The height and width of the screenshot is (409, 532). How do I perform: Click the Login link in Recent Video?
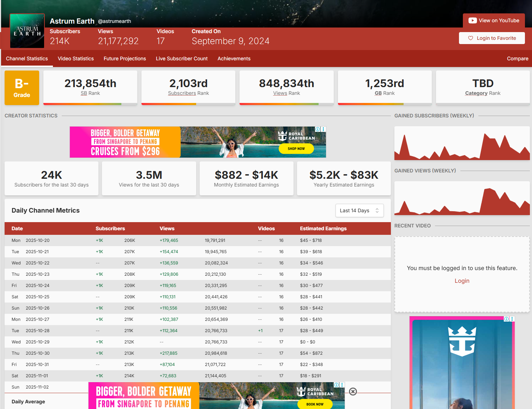pyautogui.click(x=462, y=281)
